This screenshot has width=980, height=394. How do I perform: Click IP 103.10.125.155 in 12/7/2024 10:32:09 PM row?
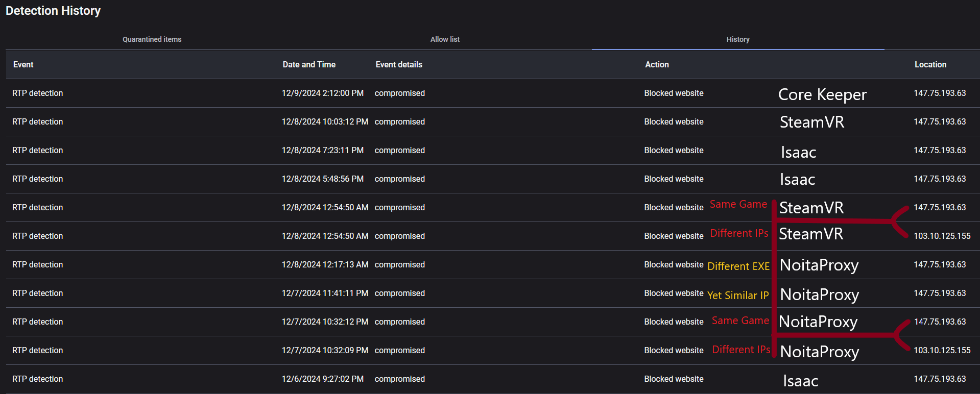tap(942, 351)
